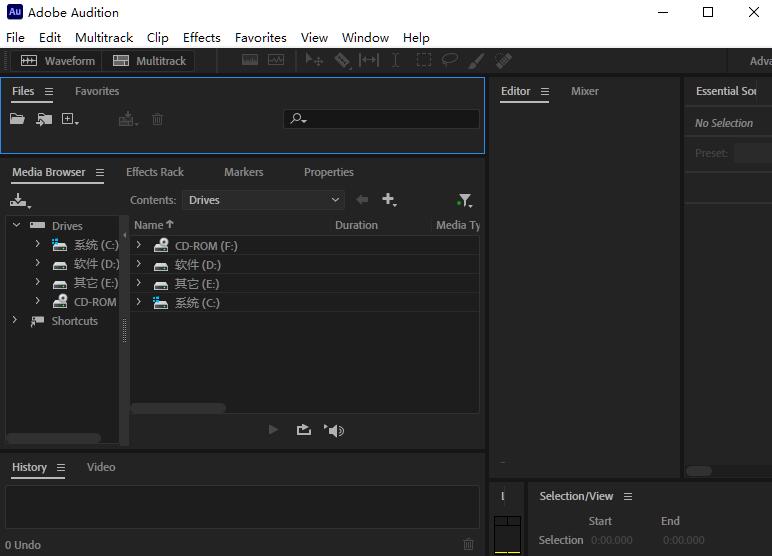Image resolution: width=772 pixels, height=556 pixels.
Task: Click the Files panel search field
Action: click(x=381, y=119)
